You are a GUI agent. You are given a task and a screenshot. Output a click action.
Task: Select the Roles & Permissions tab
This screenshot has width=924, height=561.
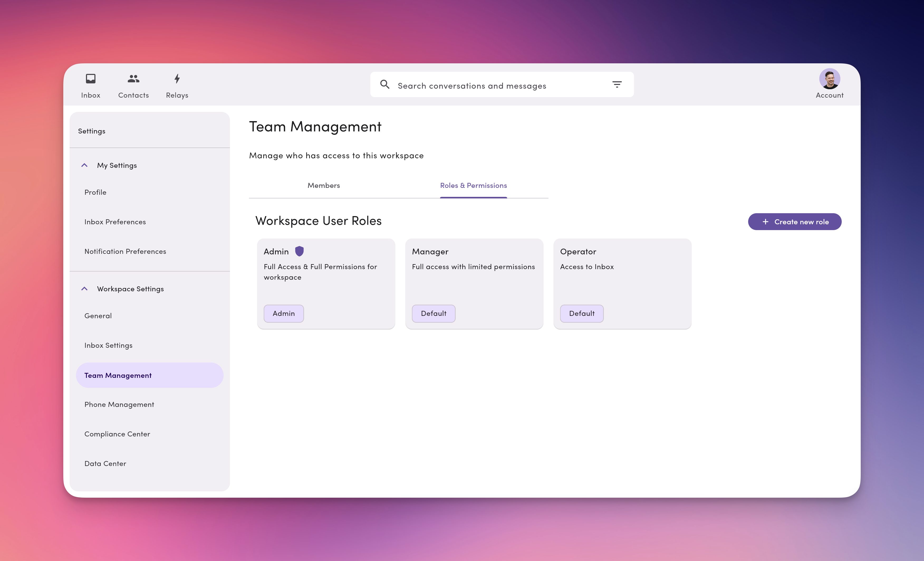[x=473, y=185]
